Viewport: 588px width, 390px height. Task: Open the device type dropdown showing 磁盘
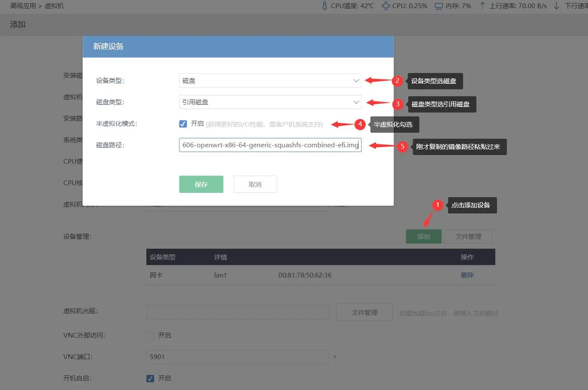[x=270, y=81]
